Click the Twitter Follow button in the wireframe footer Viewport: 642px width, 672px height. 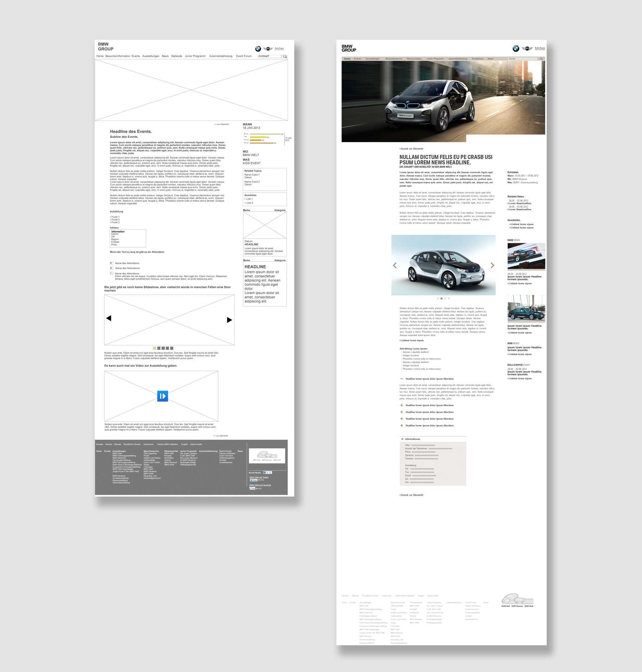(253, 480)
